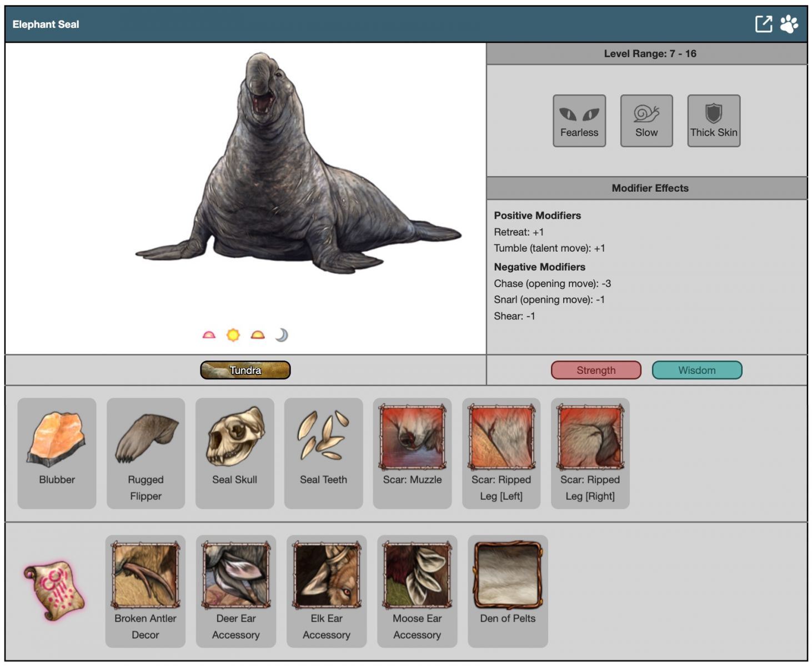Viewport: 812px width, 666px height.
Task: Click the Wisdom stat button
Action: [x=696, y=370]
